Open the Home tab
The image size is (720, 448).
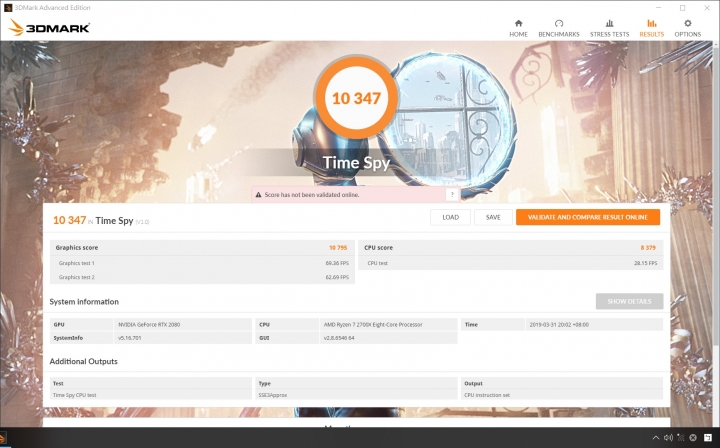tap(518, 28)
